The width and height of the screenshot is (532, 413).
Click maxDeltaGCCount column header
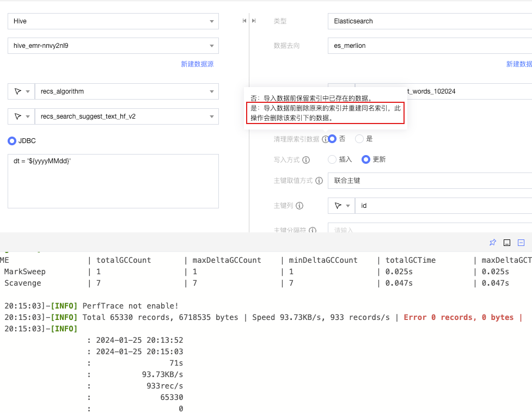pos(227,260)
